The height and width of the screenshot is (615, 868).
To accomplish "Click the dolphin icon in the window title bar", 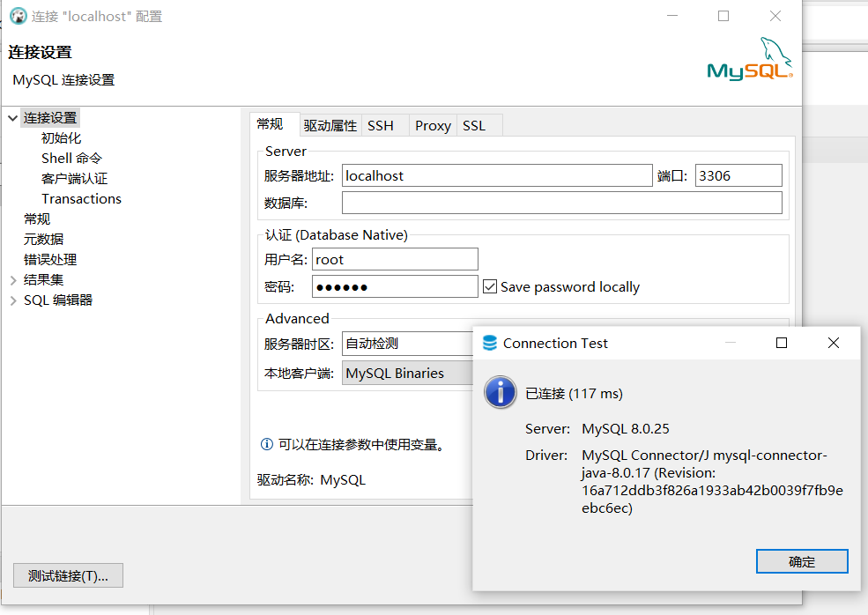I will tap(19, 15).
